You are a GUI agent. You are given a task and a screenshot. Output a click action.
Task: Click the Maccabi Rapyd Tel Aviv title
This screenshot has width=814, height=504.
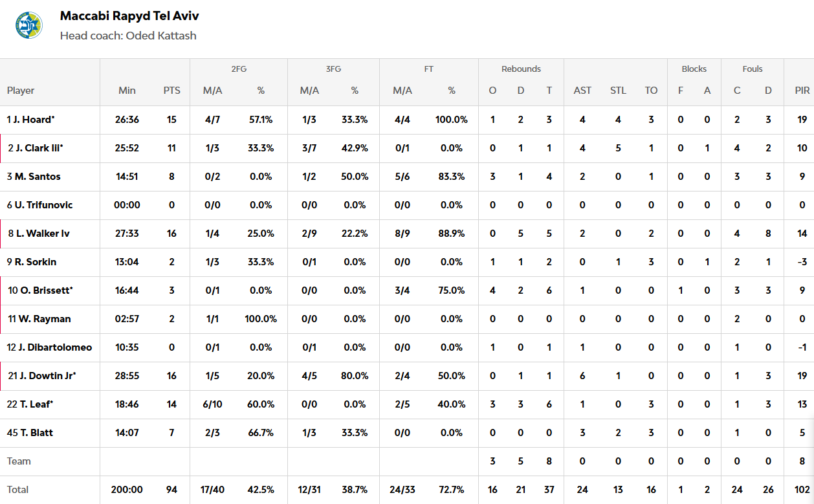[x=129, y=16]
